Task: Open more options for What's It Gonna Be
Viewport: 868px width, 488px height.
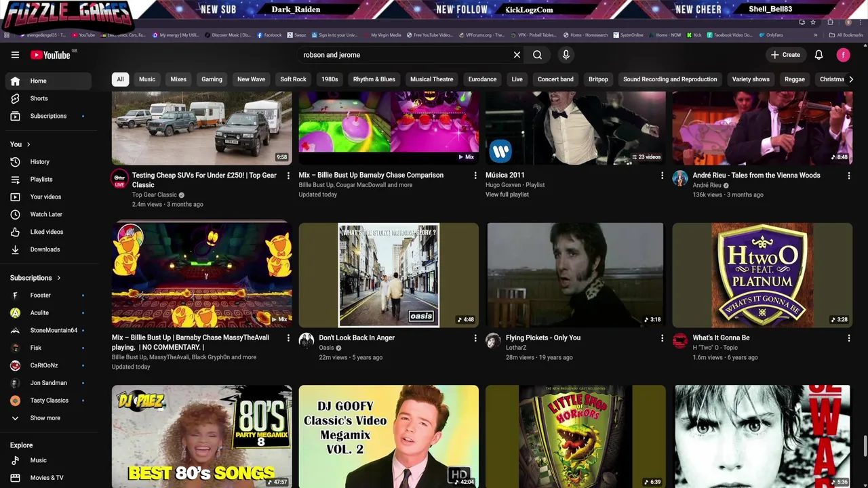Action: tap(849, 338)
